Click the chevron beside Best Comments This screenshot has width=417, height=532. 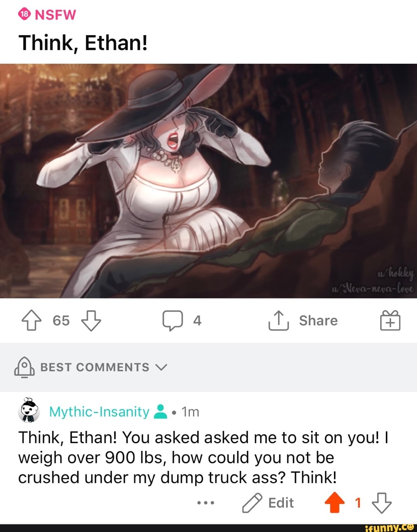[x=161, y=368]
